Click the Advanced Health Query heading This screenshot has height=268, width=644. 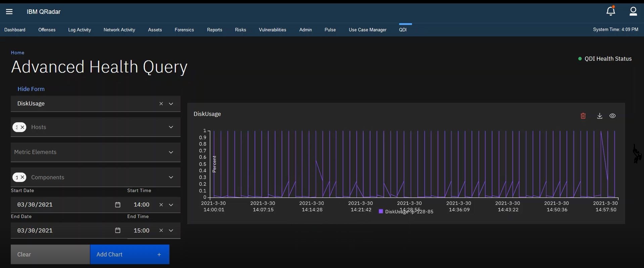point(99,68)
